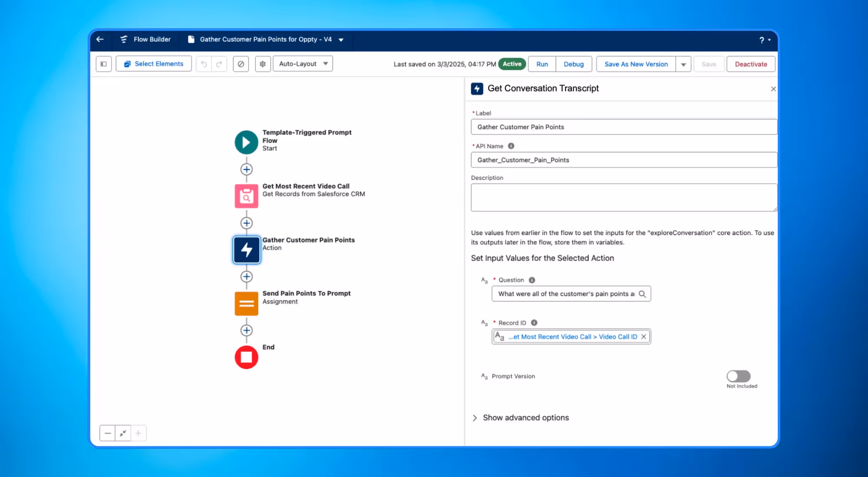Screen dimensions: 868x477
Task: Add element after Start via plus icon
Action: [x=247, y=169]
